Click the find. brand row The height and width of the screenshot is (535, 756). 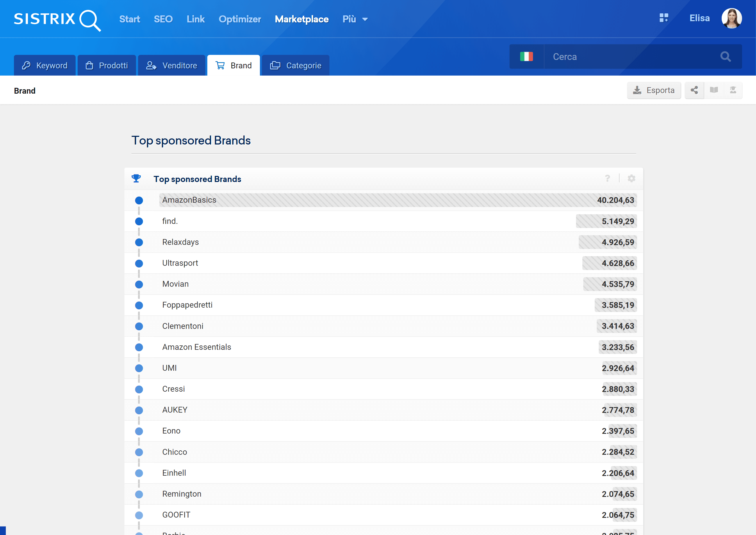(384, 221)
